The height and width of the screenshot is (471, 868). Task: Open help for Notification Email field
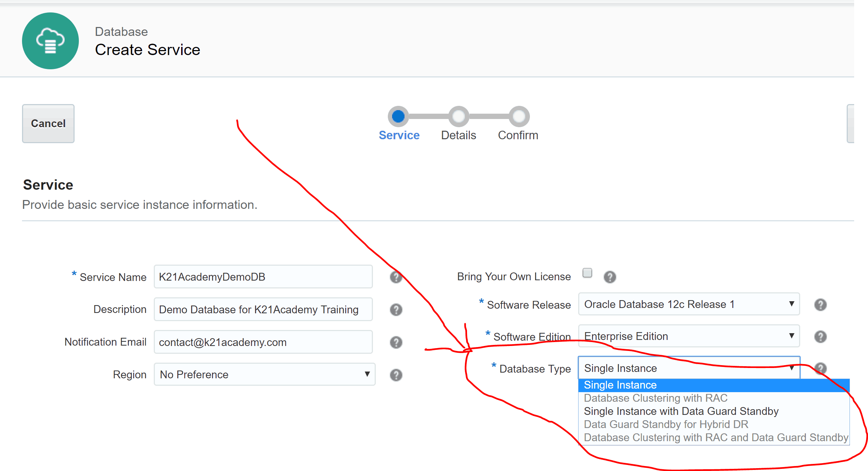point(396,342)
